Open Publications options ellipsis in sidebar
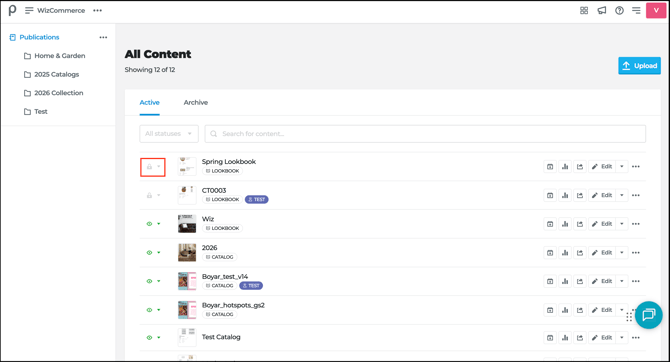The image size is (670, 362). coord(103,37)
